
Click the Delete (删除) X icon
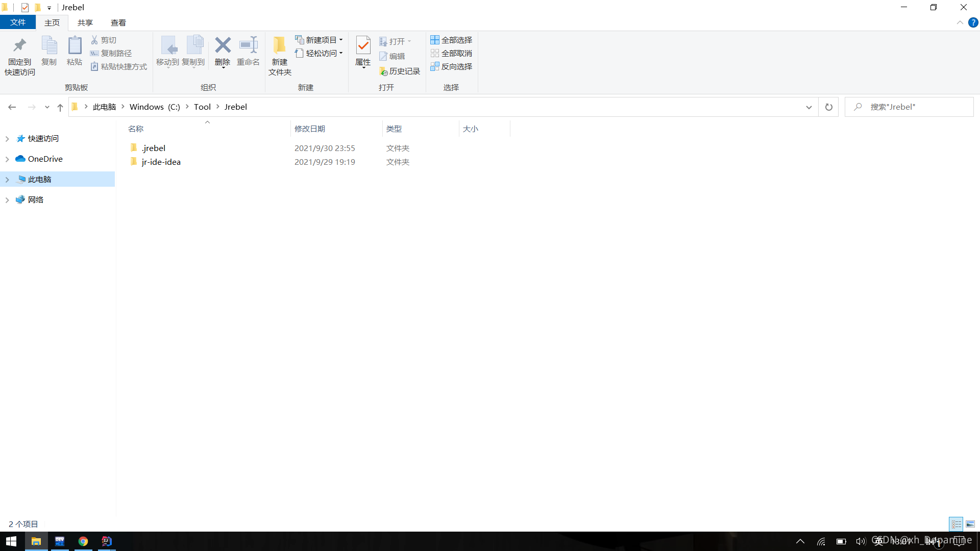pyautogui.click(x=223, y=45)
